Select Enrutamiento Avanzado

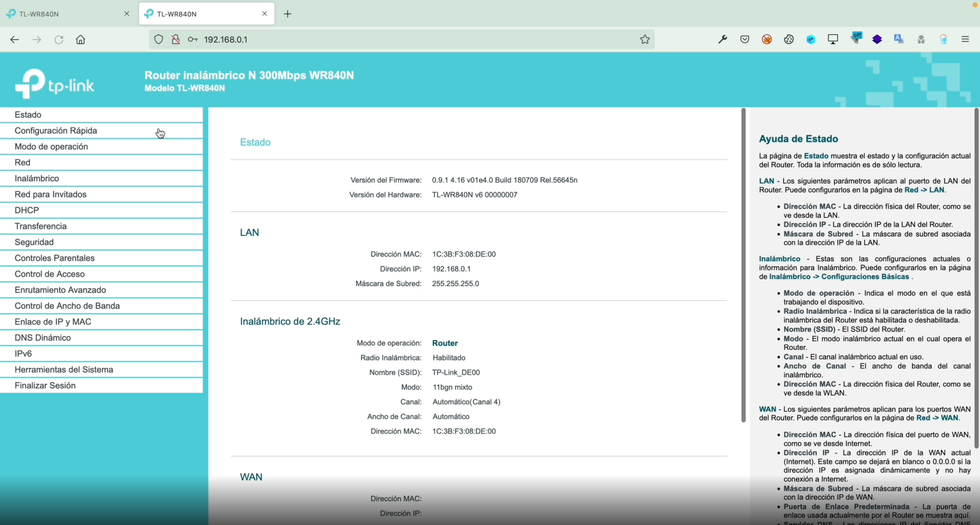pos(101,290)
